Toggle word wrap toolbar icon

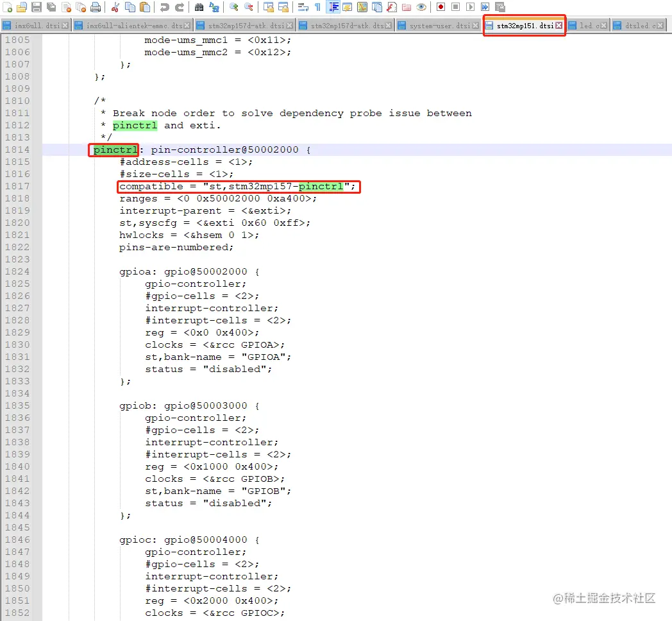[x=303, y=7]
